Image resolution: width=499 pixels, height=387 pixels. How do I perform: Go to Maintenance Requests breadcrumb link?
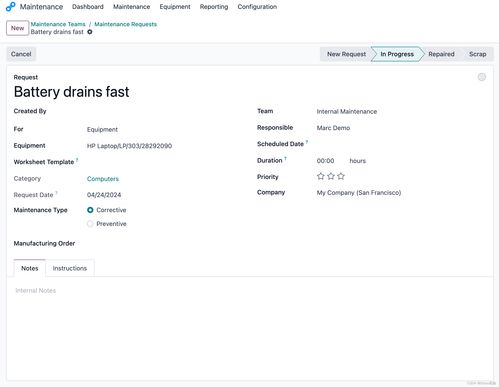(125, 24)
